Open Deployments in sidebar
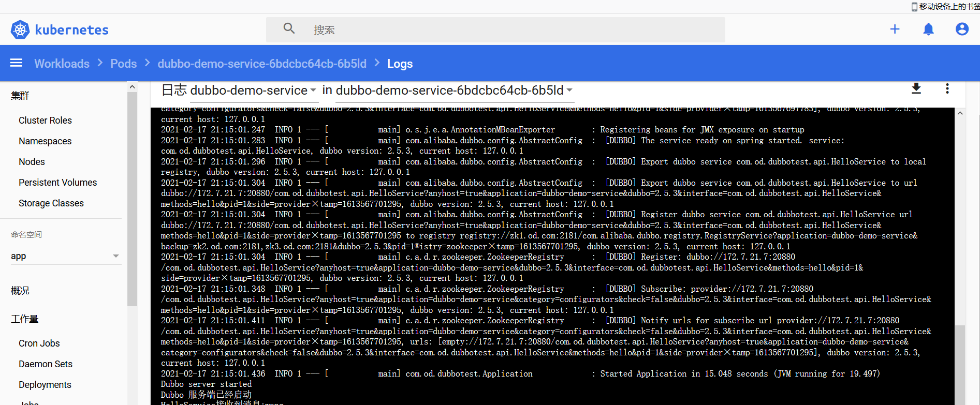The image size is (980, 405). (45, 384)
